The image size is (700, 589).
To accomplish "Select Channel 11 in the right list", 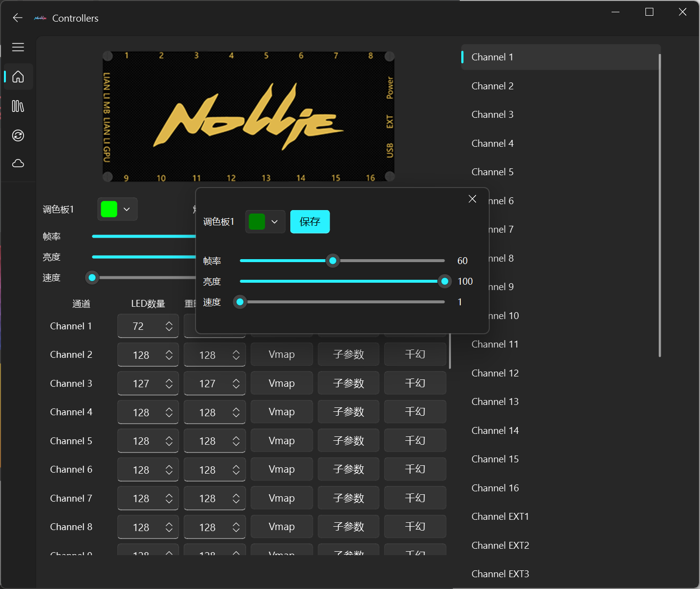I will pyautogui.click(x=560, y=344).
